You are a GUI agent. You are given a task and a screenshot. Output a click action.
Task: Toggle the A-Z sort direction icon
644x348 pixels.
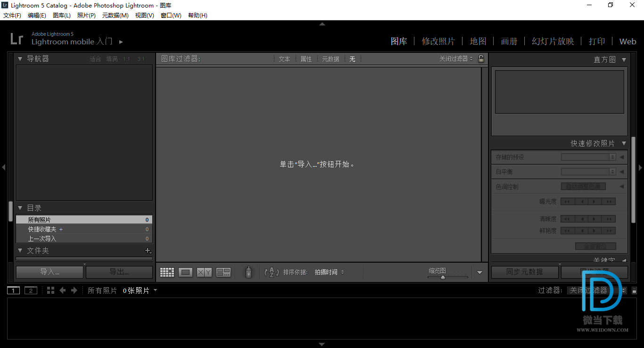[272, 272]
